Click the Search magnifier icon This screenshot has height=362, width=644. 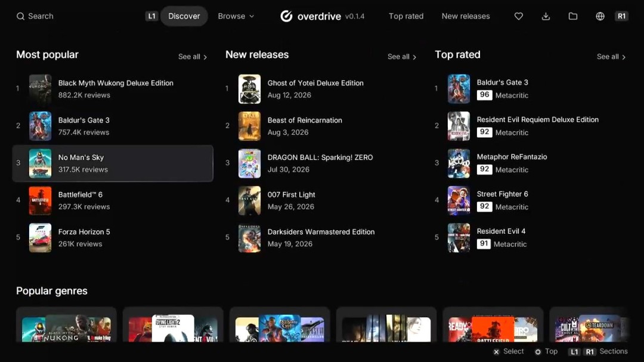pos(20,17)
